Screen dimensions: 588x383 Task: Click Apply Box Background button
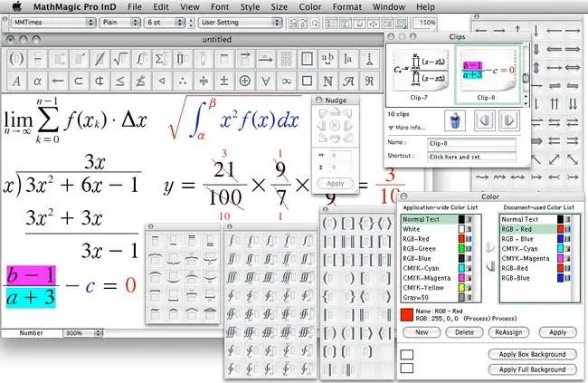[x=532, y=354]
